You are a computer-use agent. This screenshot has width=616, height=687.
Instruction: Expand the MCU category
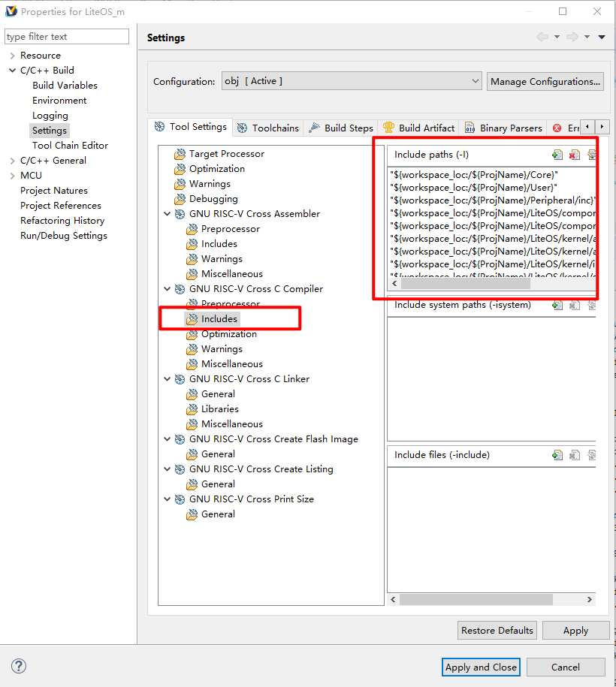pos(12,176)
